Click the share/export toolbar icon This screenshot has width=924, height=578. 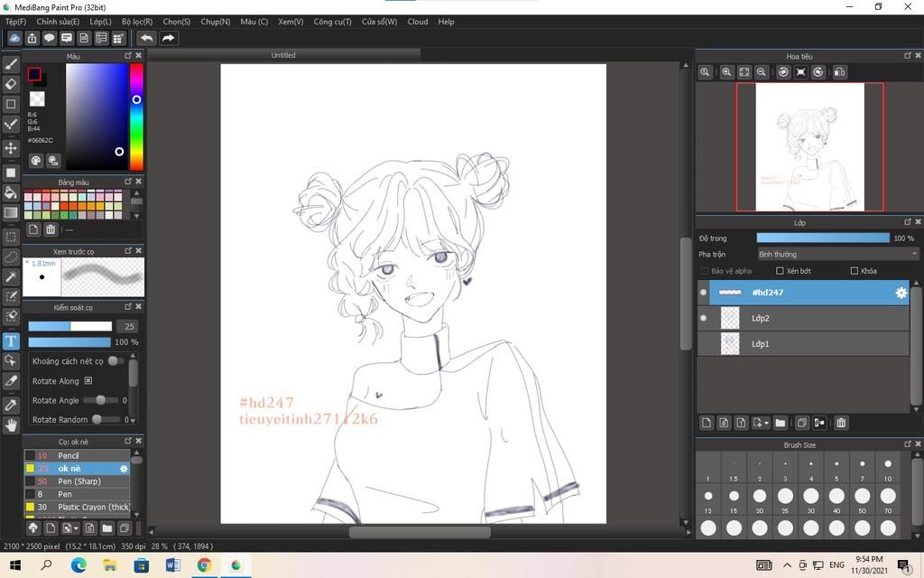(32, 38)
